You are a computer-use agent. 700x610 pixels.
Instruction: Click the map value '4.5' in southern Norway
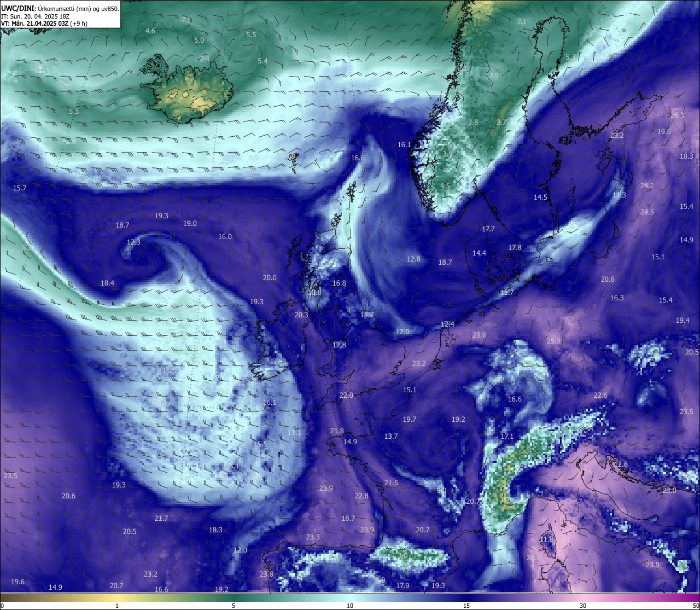tap(445, 186)
